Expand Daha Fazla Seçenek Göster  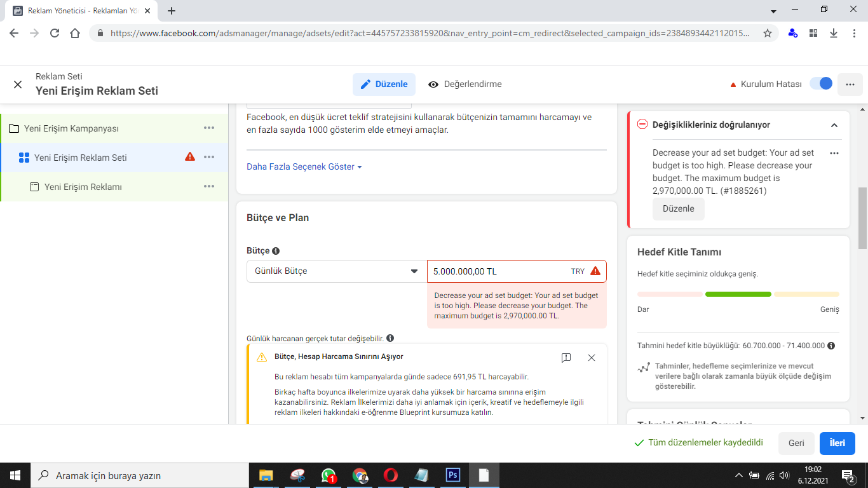pyautogui.click(x=304, y=166)
